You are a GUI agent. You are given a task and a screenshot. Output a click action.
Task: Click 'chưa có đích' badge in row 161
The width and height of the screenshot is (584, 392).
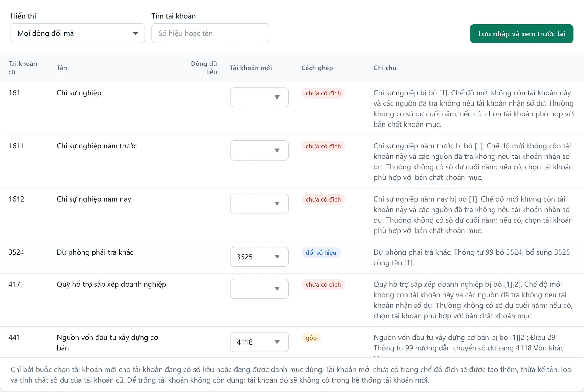323,93
